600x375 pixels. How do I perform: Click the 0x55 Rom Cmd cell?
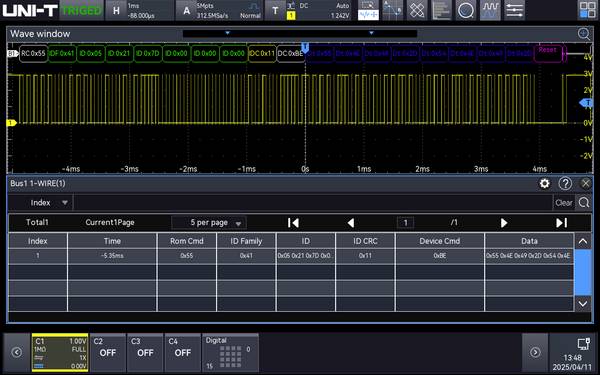pyautogui.click(x=187, y=256)
